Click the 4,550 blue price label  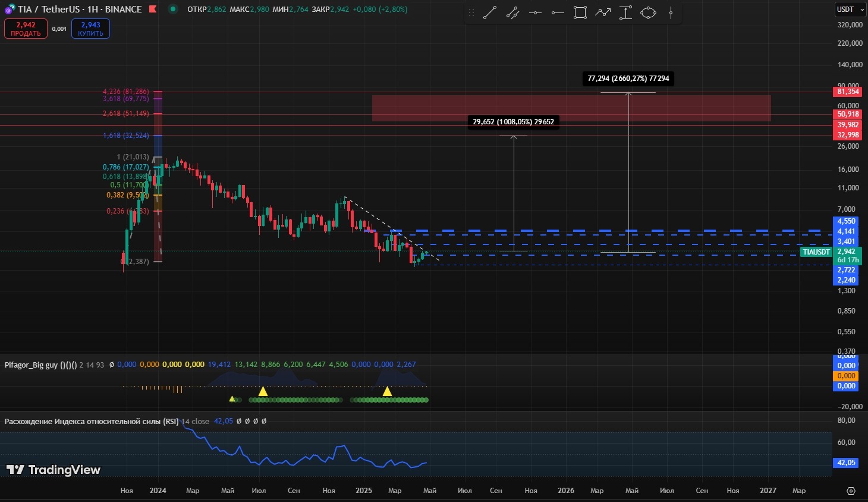(847, 221)
